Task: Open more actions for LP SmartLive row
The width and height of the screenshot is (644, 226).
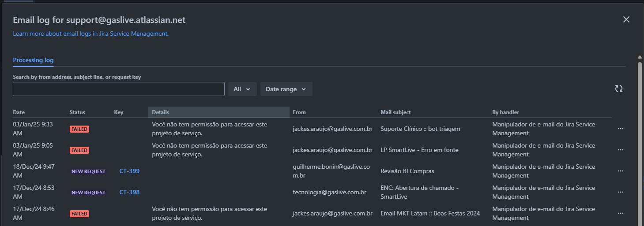Action: [x=621, y=150]
